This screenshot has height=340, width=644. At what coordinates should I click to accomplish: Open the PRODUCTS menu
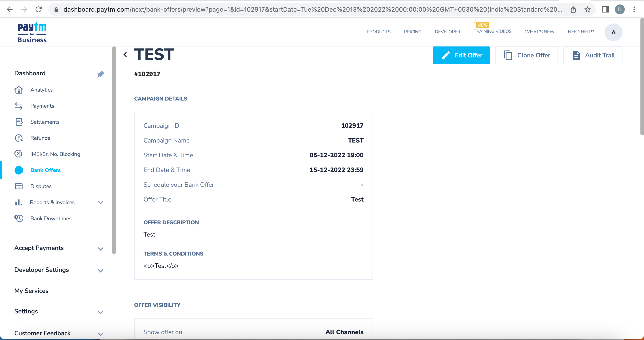point(379,32)
